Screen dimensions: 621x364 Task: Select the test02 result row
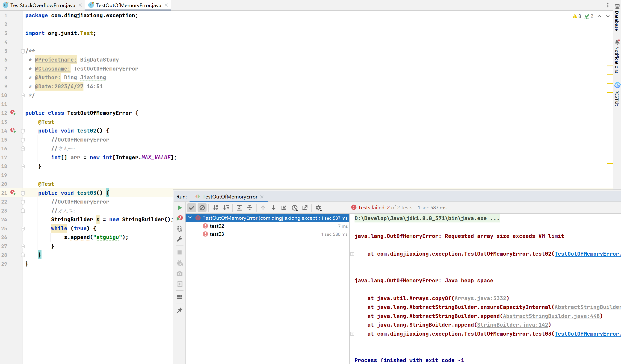tap(267, 226)
